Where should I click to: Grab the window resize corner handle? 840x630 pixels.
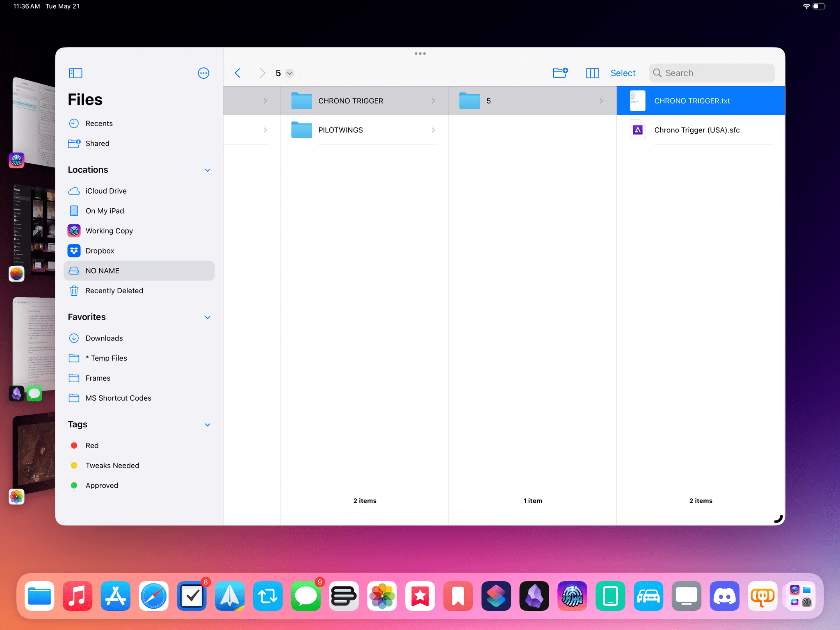(x=778, y=519)
